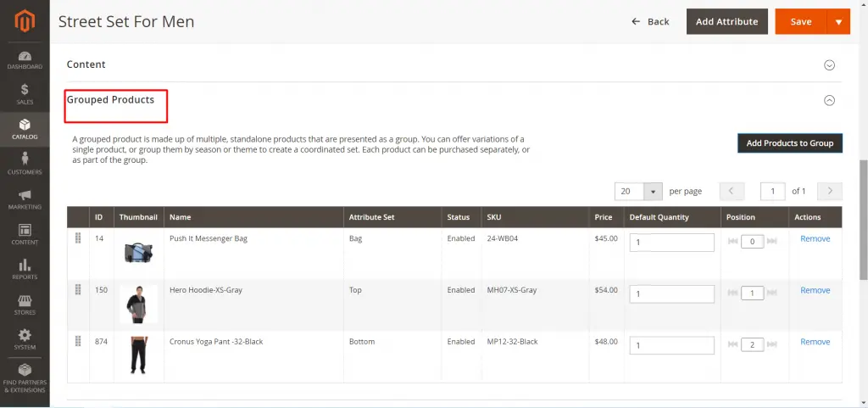Screen dimensions: 868x408
Task: Click the current page number field
Action: click(x=773, y=191)
